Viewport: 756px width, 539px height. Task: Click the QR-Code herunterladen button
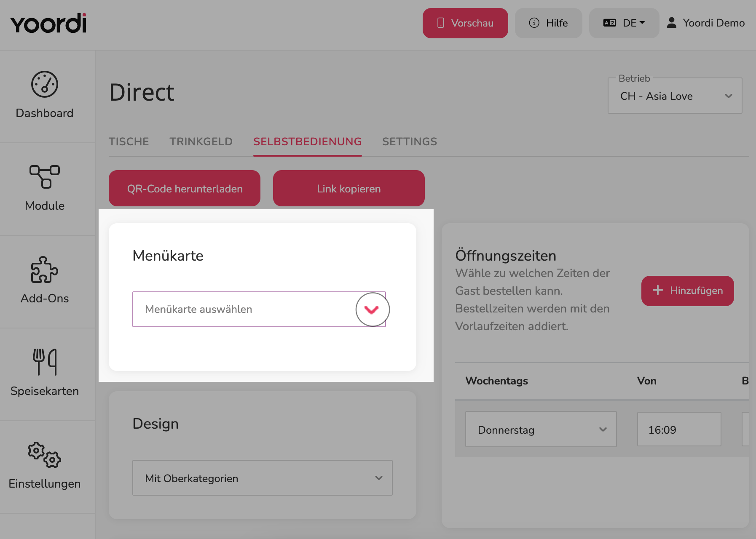185,188
